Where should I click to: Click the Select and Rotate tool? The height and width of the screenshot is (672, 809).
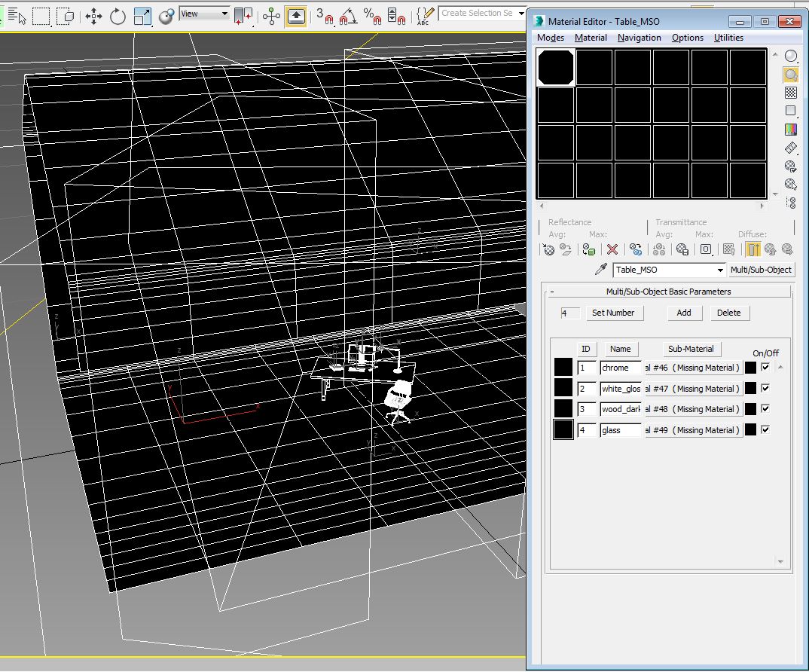pyautogui.click(x=118, y=16)
